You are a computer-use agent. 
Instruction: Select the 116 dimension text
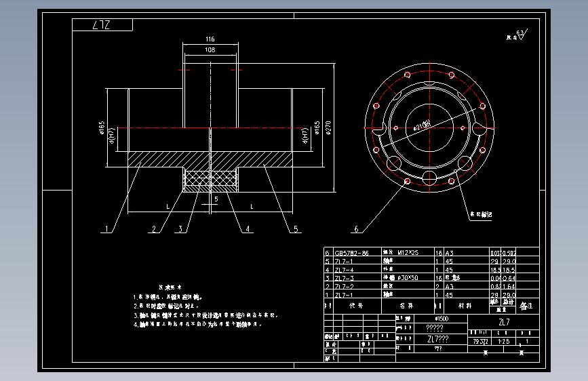click(x=210, y=39)
